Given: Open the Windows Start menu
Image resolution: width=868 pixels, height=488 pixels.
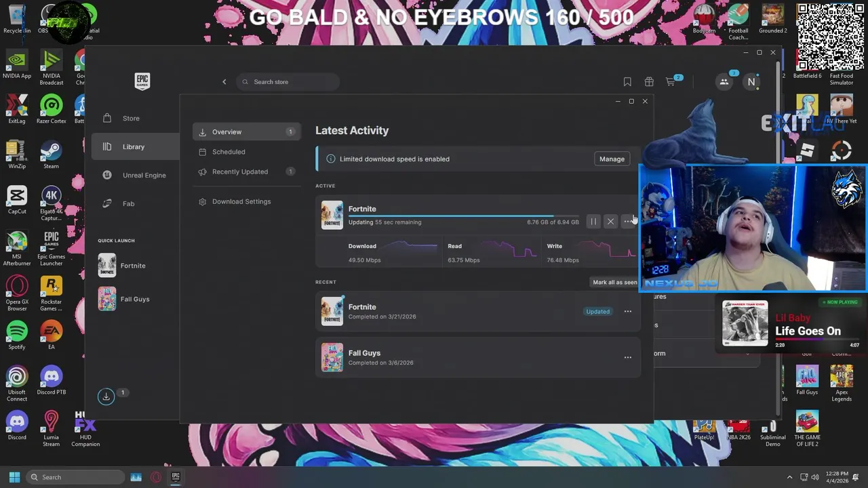Looking at the screenshot, I should [14, 477].
